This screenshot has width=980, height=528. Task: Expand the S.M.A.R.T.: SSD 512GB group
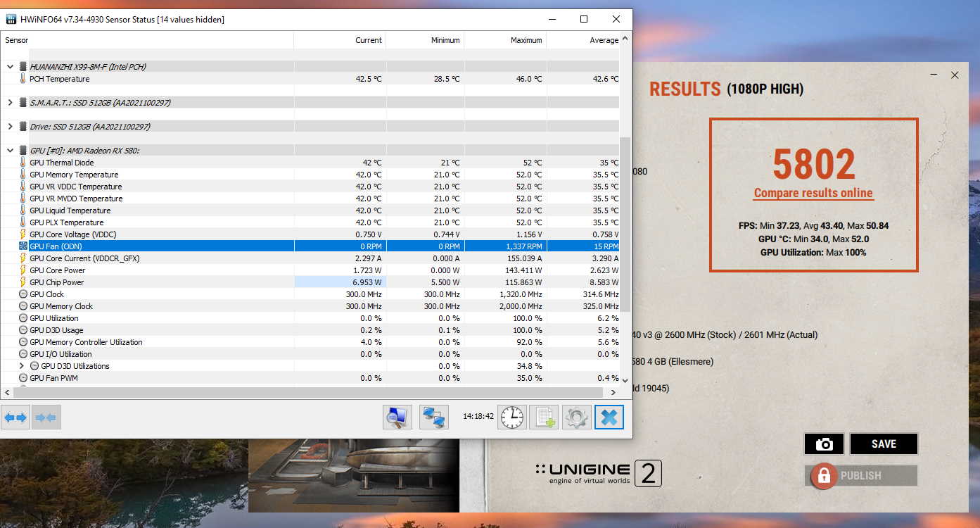point(10,103)
